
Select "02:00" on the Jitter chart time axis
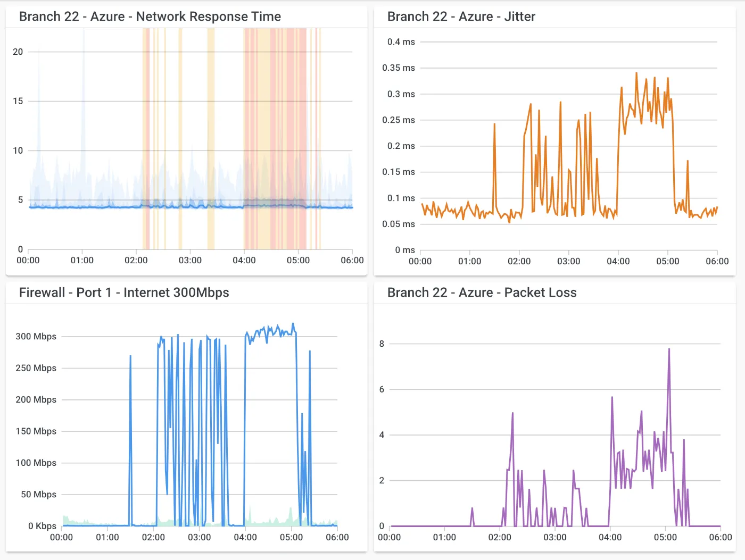coord(519,262)
